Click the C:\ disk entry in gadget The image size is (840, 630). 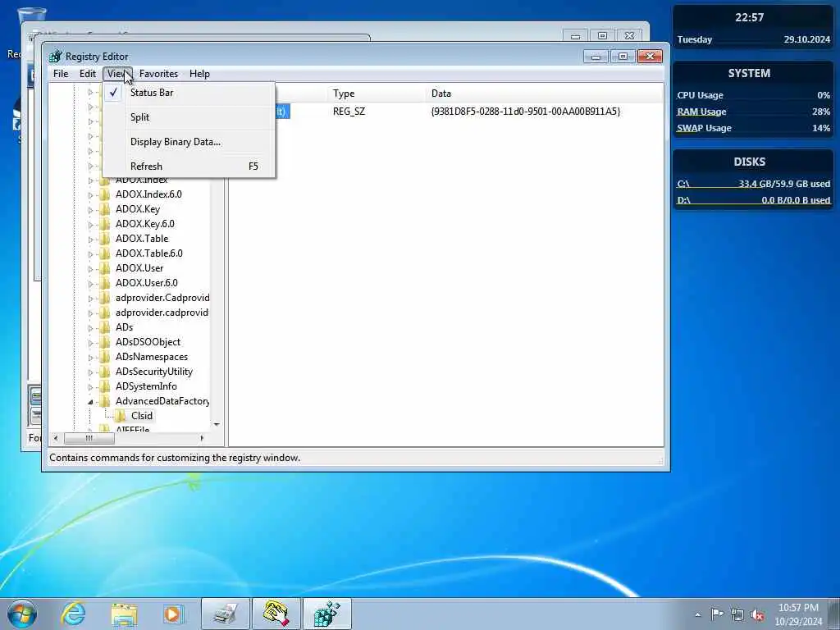click(x=753, y=184)
